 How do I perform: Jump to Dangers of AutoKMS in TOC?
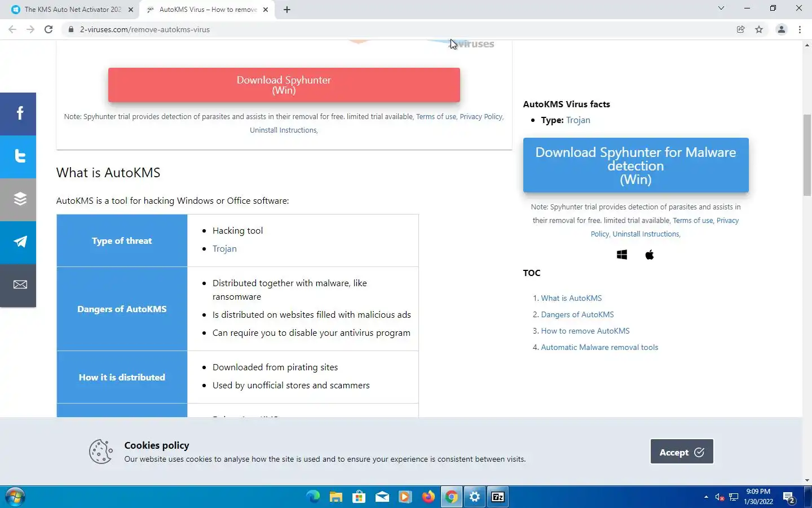click(x=577, y=314)
